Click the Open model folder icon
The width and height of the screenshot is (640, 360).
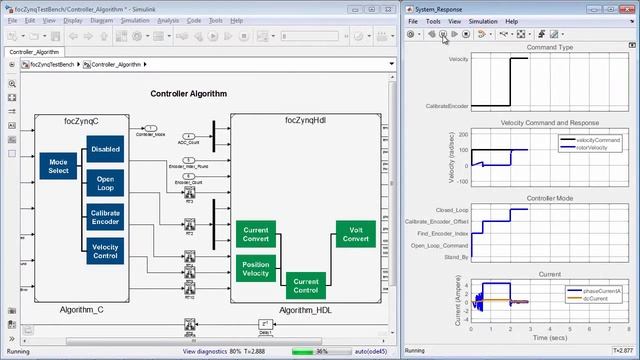[x=34, y=36]
